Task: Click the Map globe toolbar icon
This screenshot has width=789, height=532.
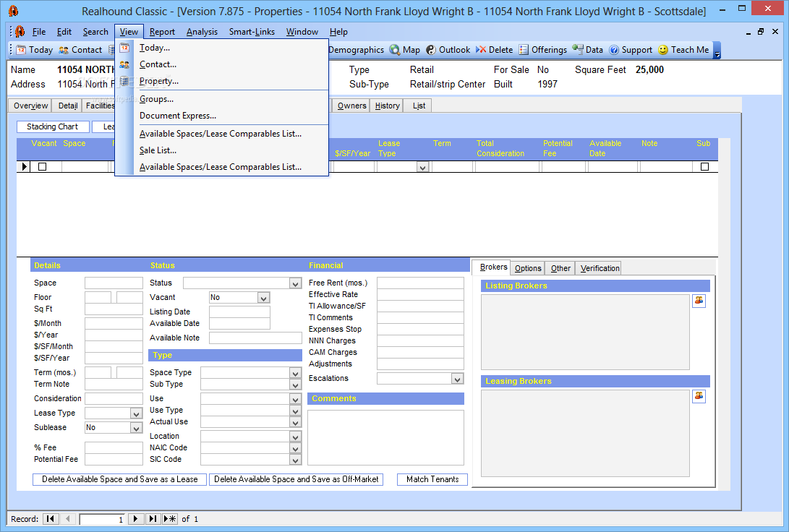Action: coord(395,50)
